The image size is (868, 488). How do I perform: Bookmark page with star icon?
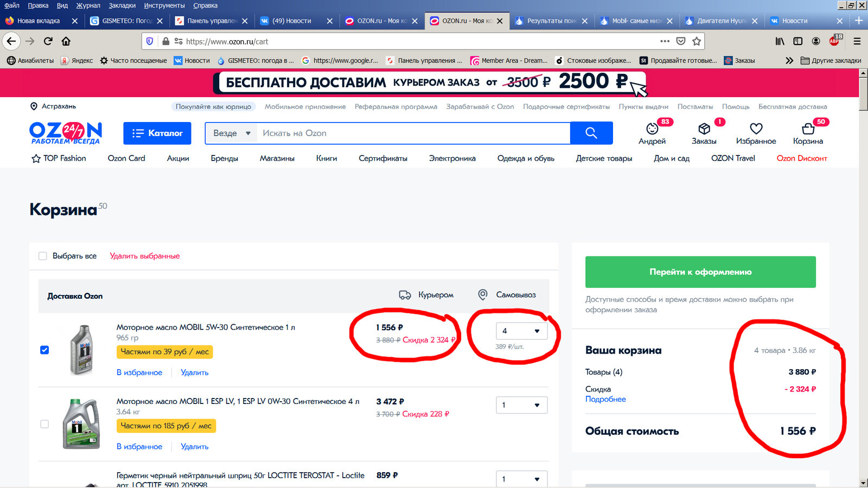(x=697, y=41)
